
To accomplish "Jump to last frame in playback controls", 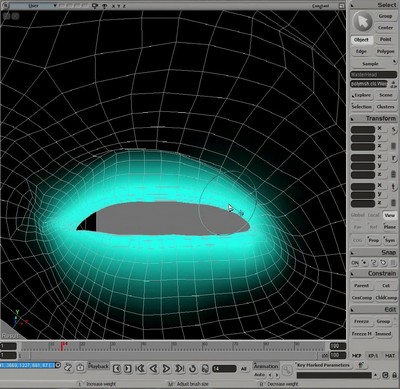I will (179, 368).
